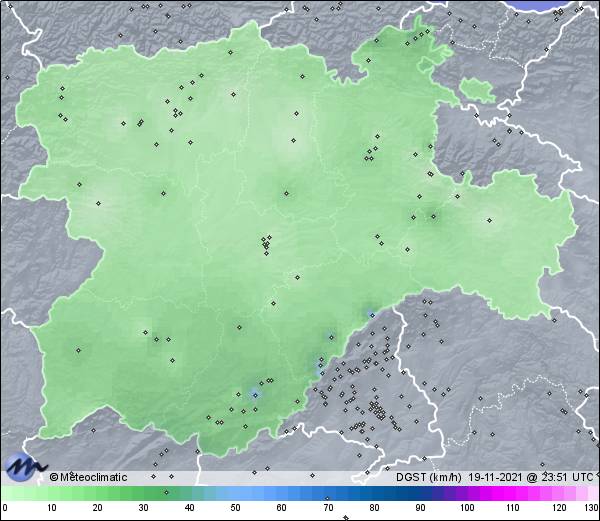Open the ©Meteoclimatic copyright link
Screen dimensions: 600x521
coord(89,477)
